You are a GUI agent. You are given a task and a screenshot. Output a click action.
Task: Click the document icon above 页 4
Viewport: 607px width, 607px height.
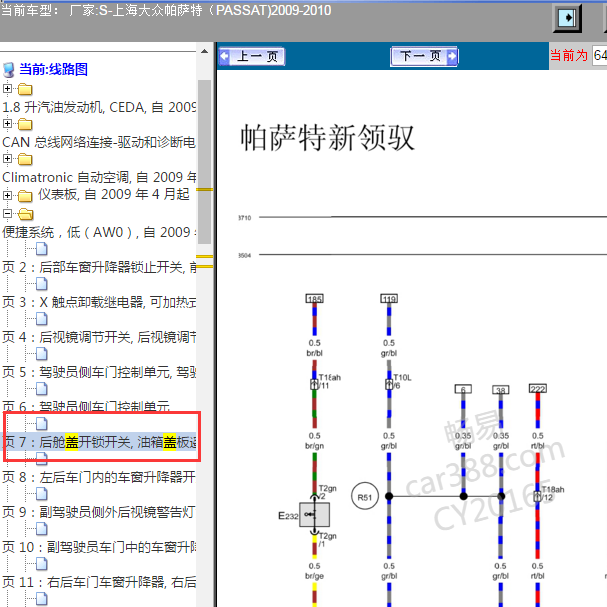[42, 319]
